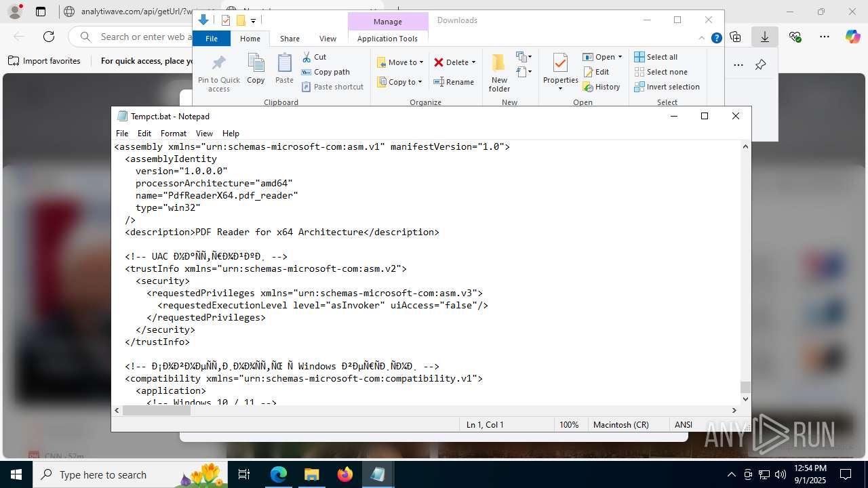The image size is (868, 488).
Task: Open Copilot icon in Edge
Action: [852, 37]
